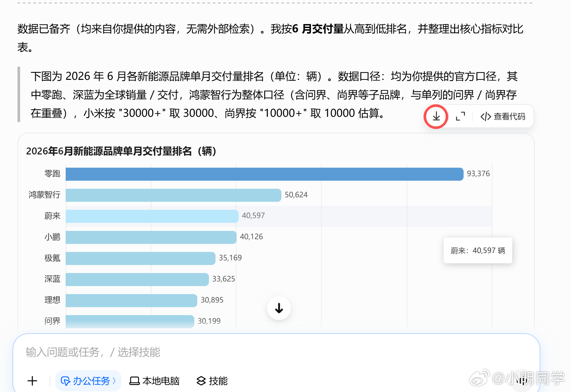Image resolution: width=570 pixels, height=392 pixels.
Task: Select the 深蓝 bar in the chart
Action: point(137,279)
